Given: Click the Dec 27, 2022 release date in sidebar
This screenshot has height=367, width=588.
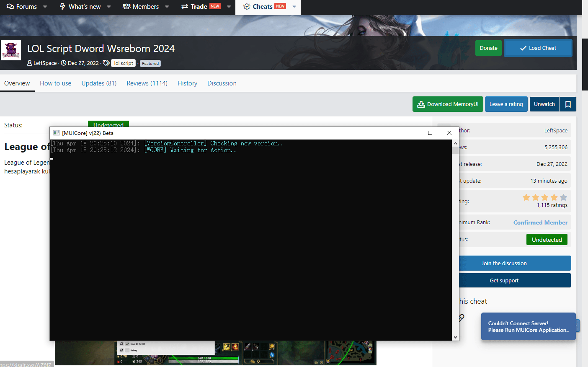Looking at the screenshot, I should (552, 164).
